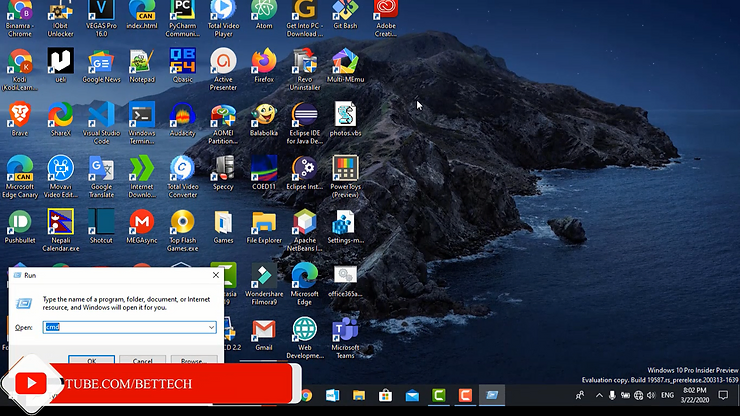
Task: Open Microsoft Store from taskbar
Action: [x=386, y=395]
